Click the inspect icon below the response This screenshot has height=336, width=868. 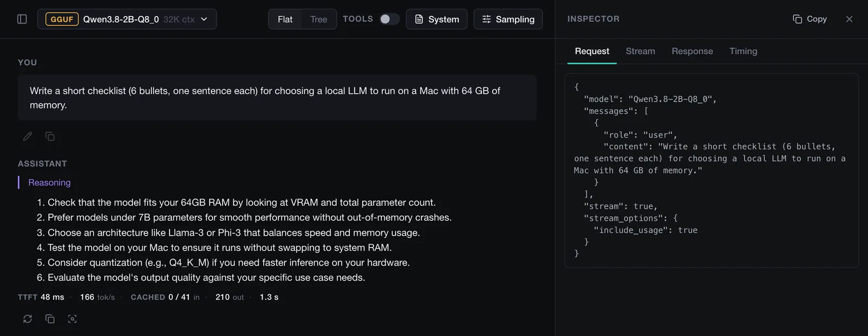[x=72, y=319]
